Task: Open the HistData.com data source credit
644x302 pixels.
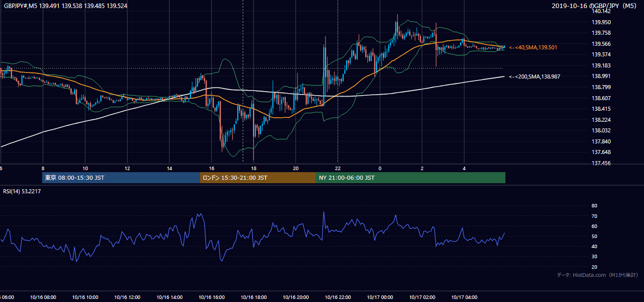Action: (597, 275)
